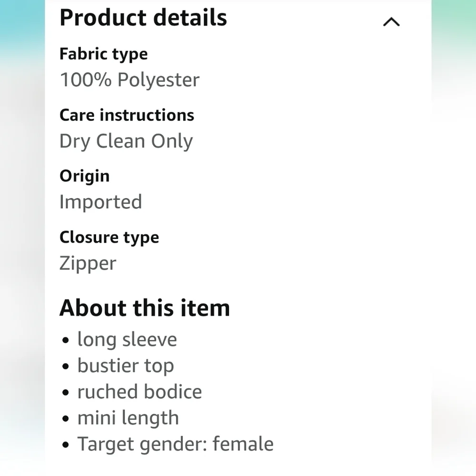Click the bullet dot before bustier top
The height and width of the screenshot is (476, 476).
(x=66, y=367)
